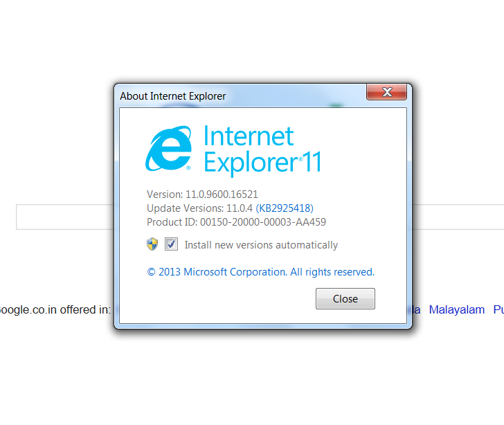Click the Windows security shield icon

click(x=152, y=244)
